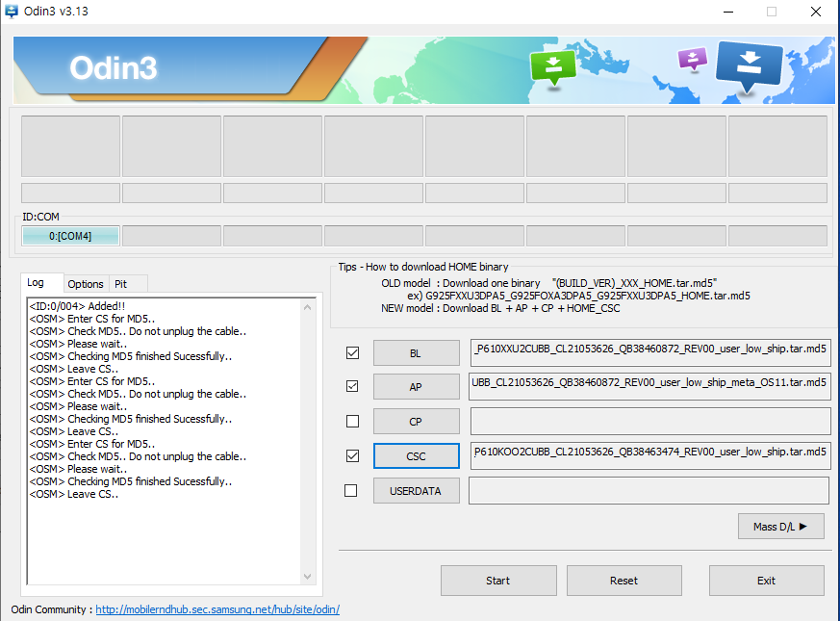Screen dimensions: 840x621
Task: Minimize the Odin3 window
Action: (x=728, y=12)
